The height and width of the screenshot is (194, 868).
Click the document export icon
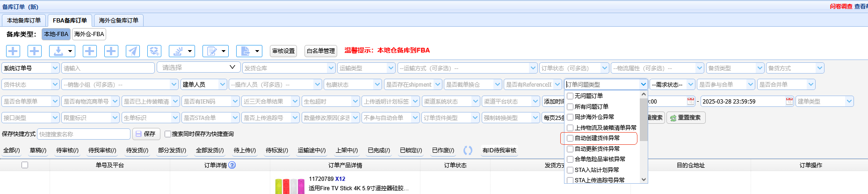coord(246,51)
